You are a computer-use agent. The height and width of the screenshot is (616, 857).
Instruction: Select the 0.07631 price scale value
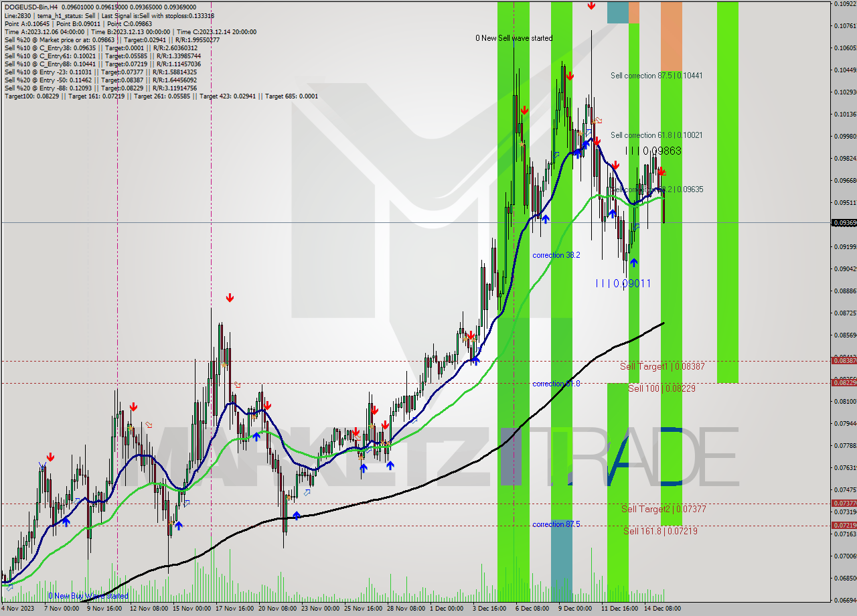coord(846,467)
